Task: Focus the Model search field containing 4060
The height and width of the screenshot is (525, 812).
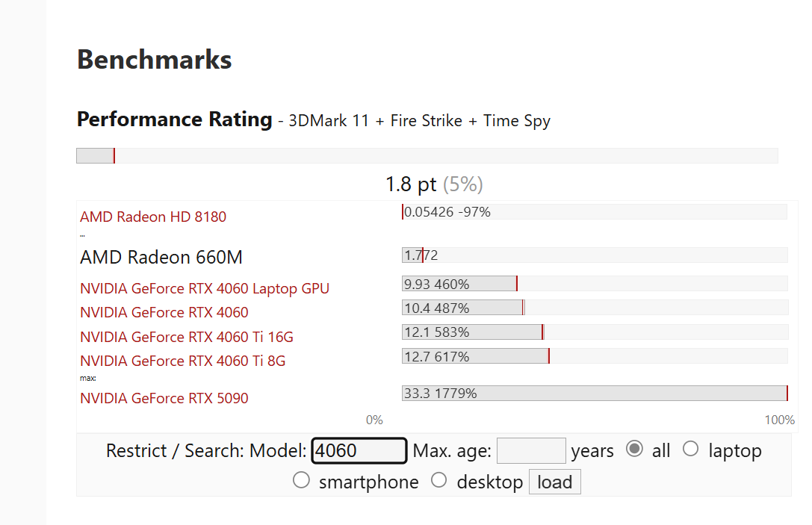Action: (x=359, y=450)
